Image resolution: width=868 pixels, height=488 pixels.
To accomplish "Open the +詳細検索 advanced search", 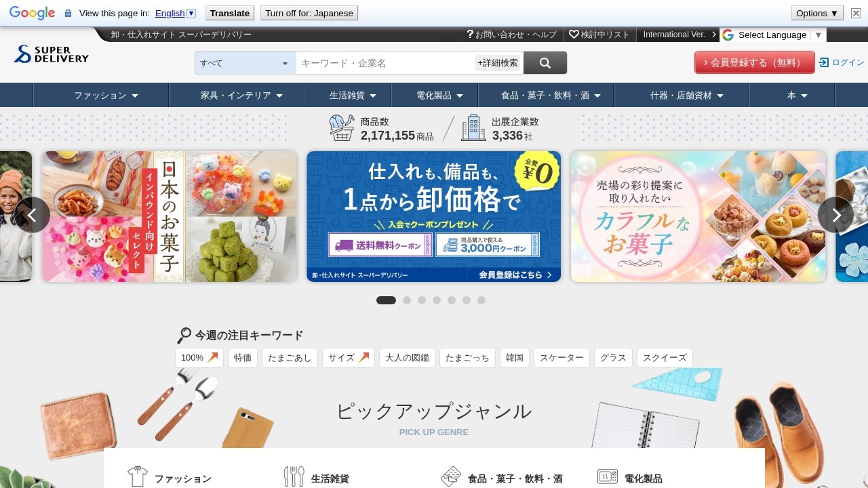I will (x=498, y=63).
